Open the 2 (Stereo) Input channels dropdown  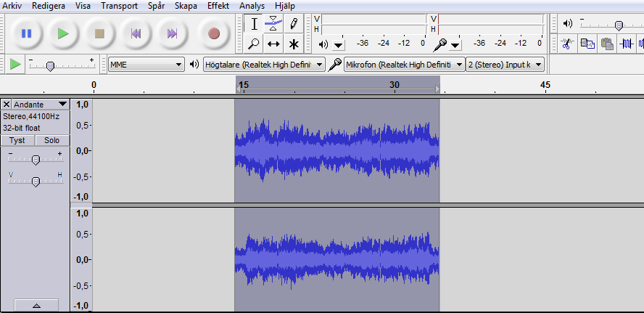point(505,65)
